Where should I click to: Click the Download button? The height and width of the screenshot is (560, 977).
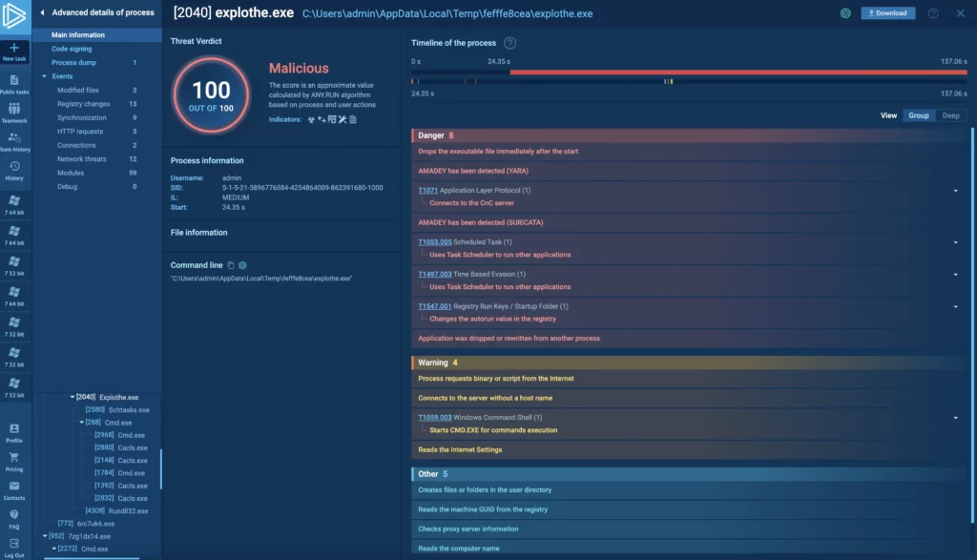click(887, 13)
